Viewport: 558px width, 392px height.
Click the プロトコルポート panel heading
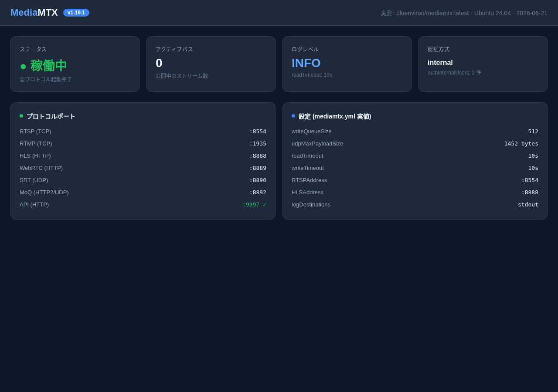point(51,116)
